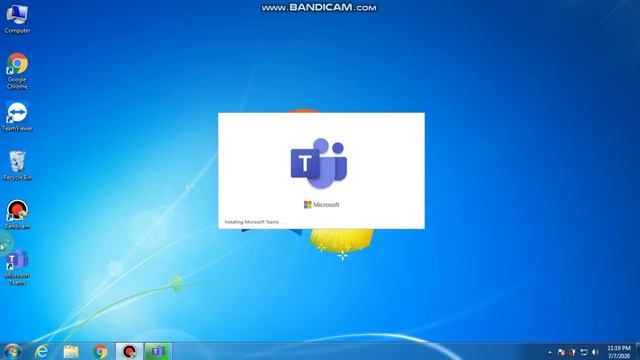The width and height of the screenshot is (640, 360).
Task: Click the red security tray icon
Action: point(572,352)
